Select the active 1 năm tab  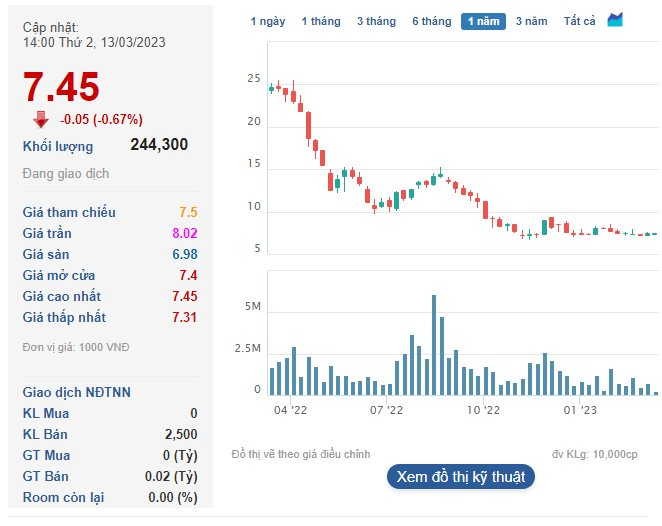pyautogui.click(x=483, y=21)
